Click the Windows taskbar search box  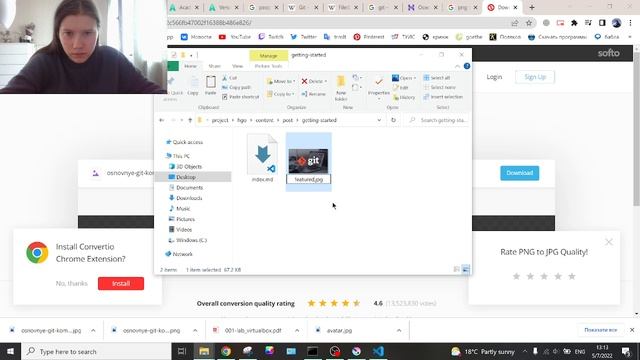click(97, 351)
